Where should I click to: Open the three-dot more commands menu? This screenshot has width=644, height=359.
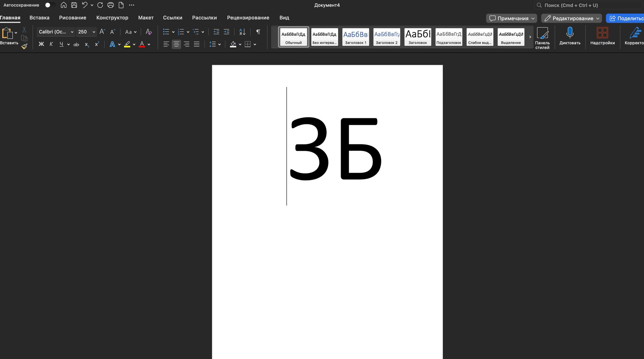click(x=131, y=5)
